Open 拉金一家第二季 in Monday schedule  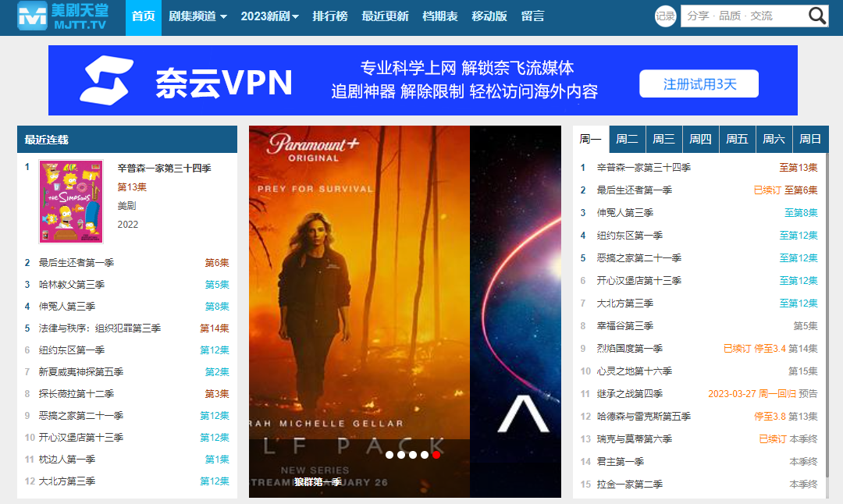pos(630,484)
